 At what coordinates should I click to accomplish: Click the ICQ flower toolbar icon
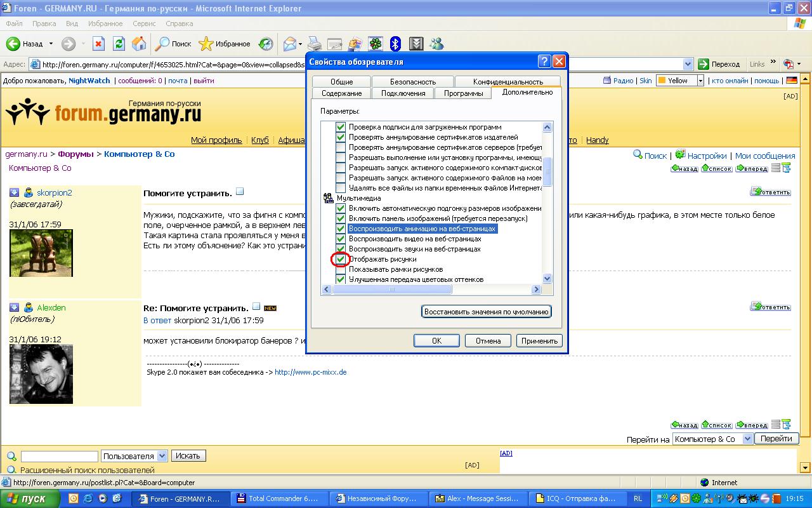[x=376, y=44]
